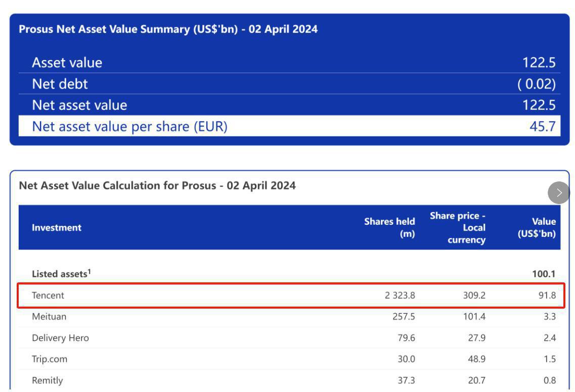Click Tencent shares held 2 323.8

coord(400,296)
